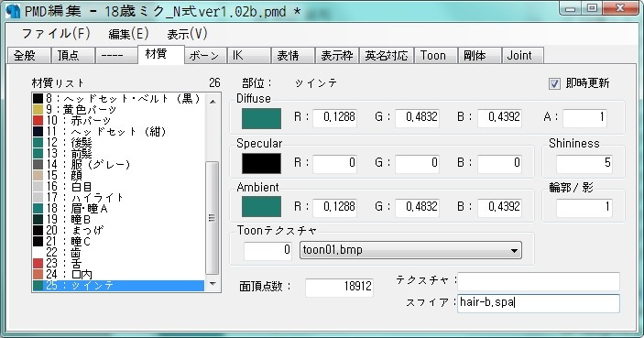Switch to the 全般 tab

(28, 56)
